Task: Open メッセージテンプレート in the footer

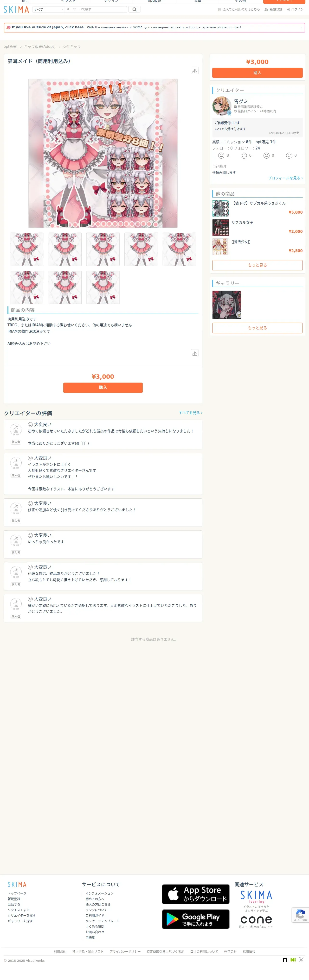Action: (x=103, y=921)
